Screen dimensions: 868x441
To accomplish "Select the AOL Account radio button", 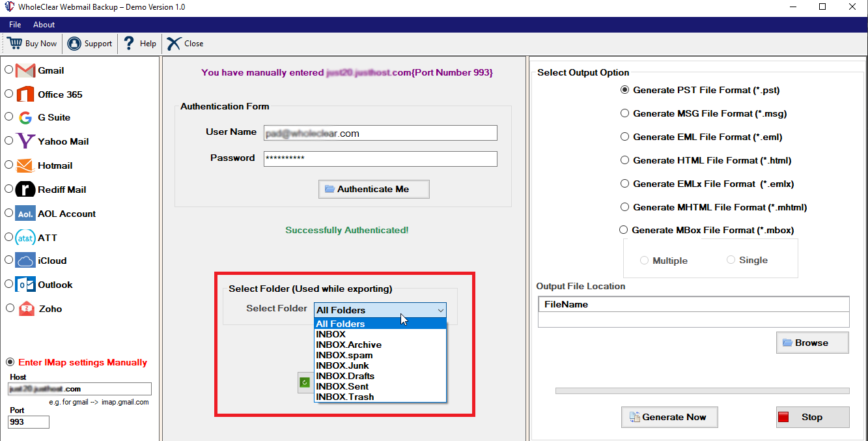I will pos(8,212).
